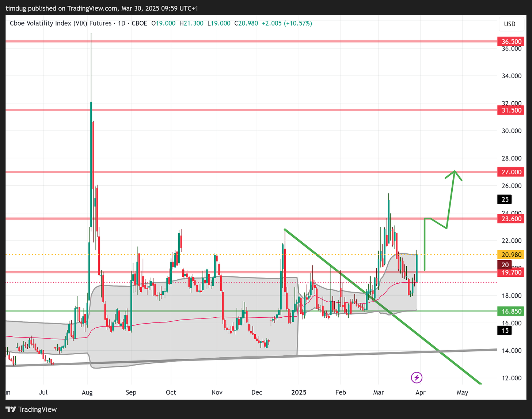532x419 pixels.
Task: Click the green 16.850 price label
Action: click(x=511, y=311)
